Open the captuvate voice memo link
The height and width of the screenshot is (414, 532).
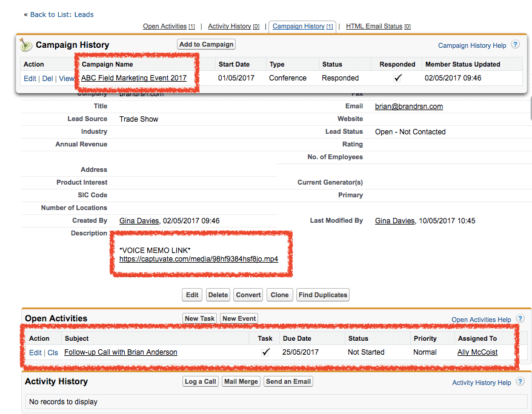click(199, 259)
